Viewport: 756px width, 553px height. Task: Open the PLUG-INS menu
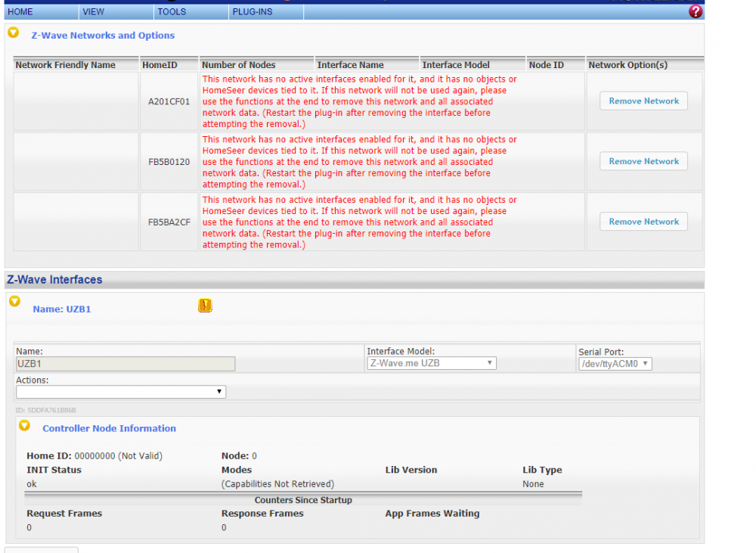tap(252, 12)
